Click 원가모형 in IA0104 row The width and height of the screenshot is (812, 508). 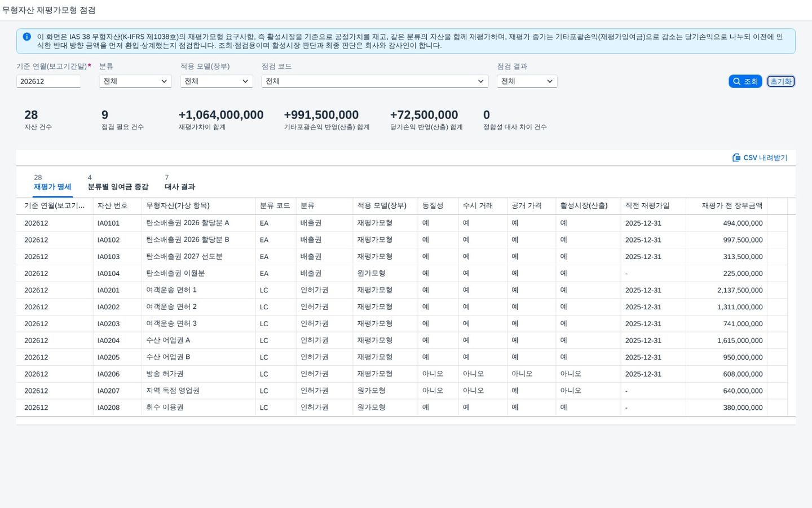pos(385,273)
